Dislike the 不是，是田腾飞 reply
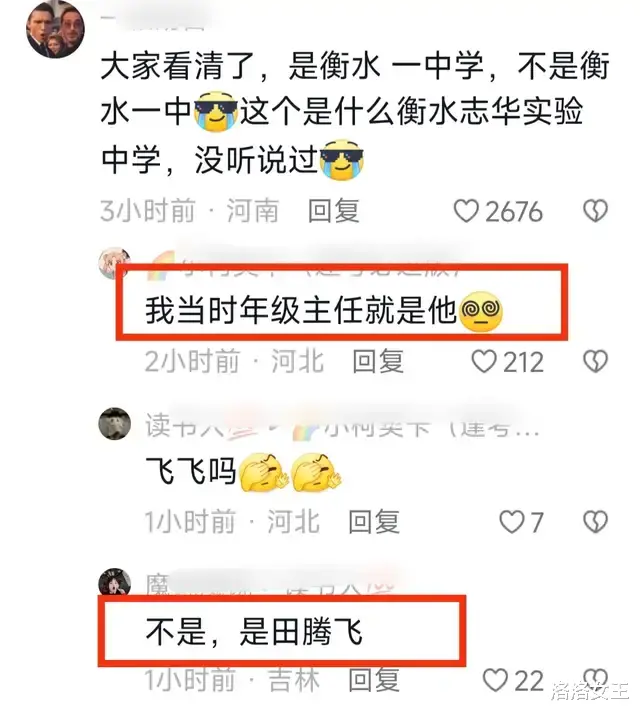 tap(595, 679)
